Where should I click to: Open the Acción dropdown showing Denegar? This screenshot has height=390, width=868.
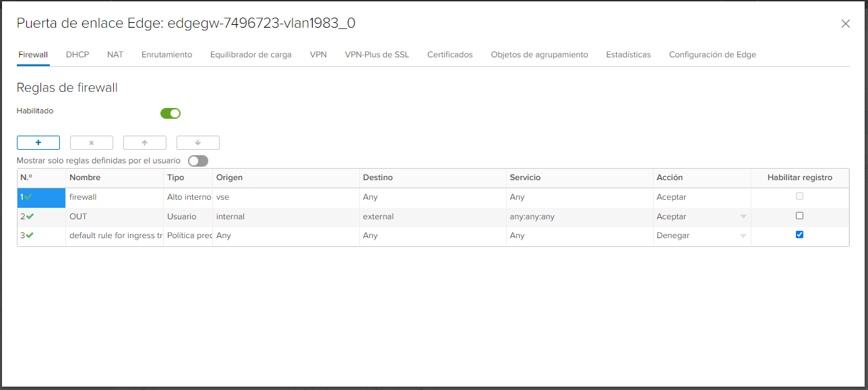point(743,236)
